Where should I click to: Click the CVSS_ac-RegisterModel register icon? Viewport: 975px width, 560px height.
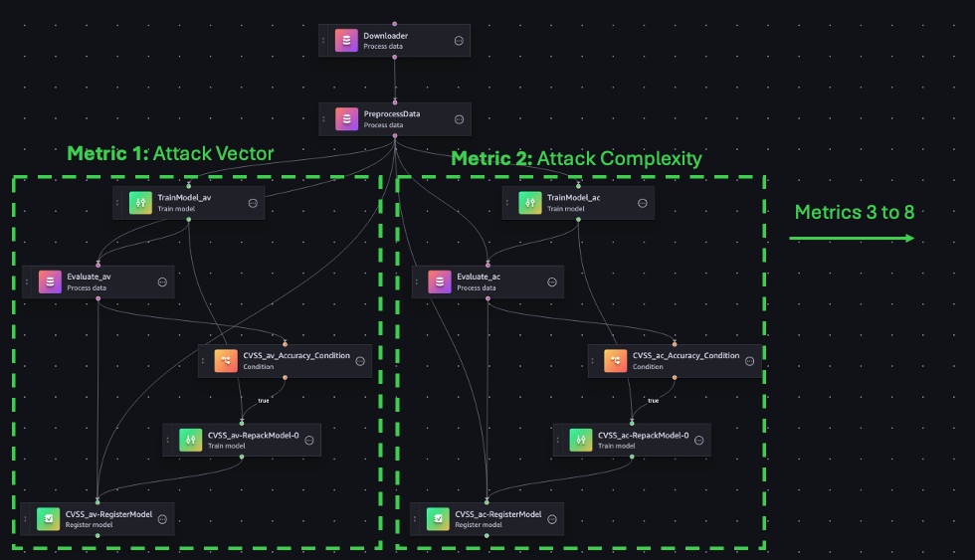pyautogui.click(x=438, y=519)
